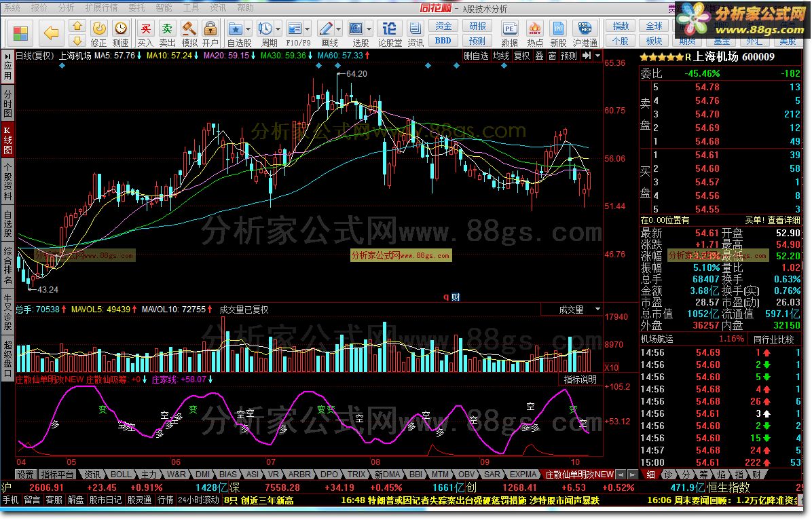Click the colorful home grid icon
The image size is (812, 520).
(20, 34)
